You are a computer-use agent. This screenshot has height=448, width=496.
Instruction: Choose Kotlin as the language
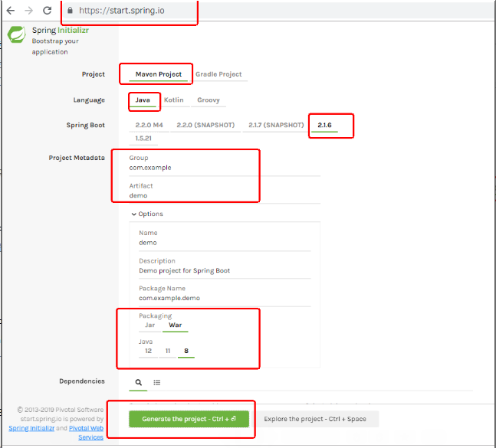point(174,100)
